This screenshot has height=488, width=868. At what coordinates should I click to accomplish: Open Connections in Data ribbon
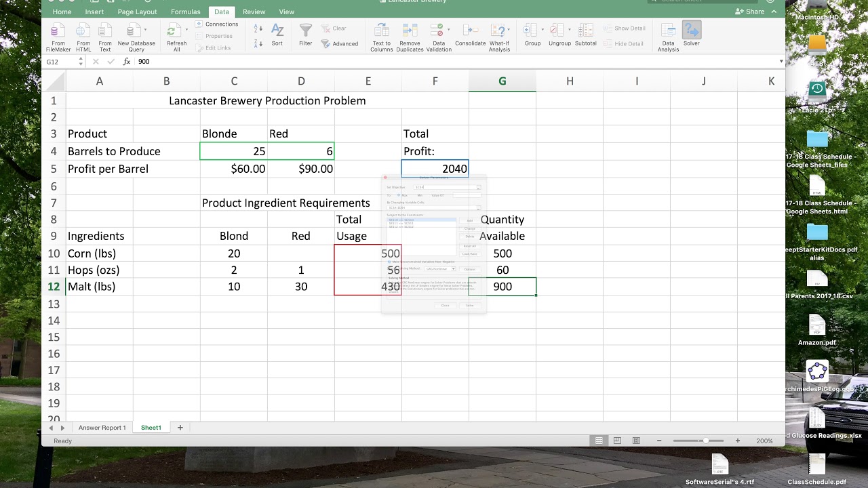(x=217, y=24)
